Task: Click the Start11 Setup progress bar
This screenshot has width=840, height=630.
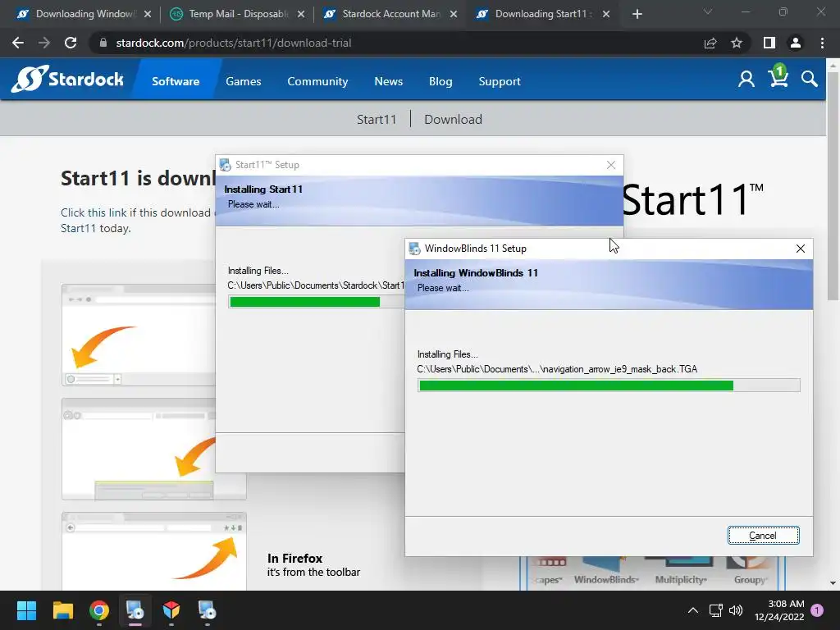Action: point(316,302)
